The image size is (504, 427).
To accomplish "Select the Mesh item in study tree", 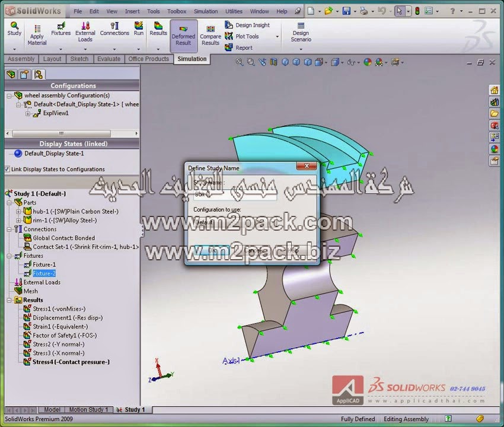I will click(30, 291).
